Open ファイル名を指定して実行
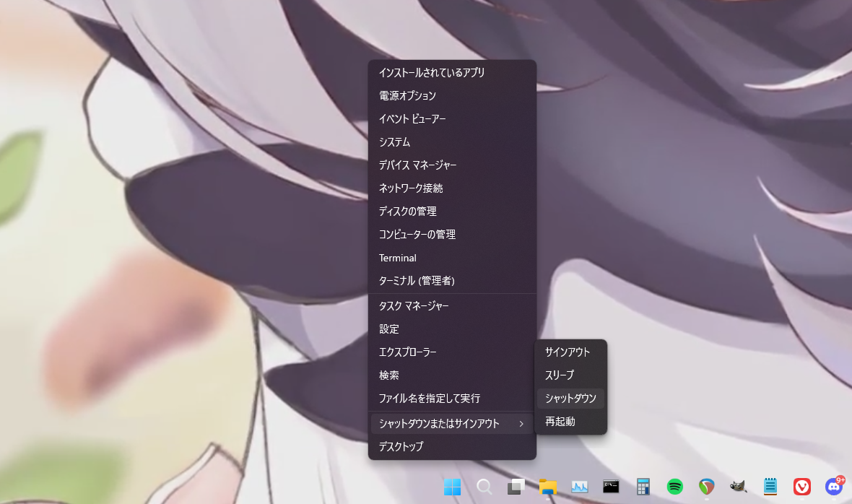 coord(452,399)
